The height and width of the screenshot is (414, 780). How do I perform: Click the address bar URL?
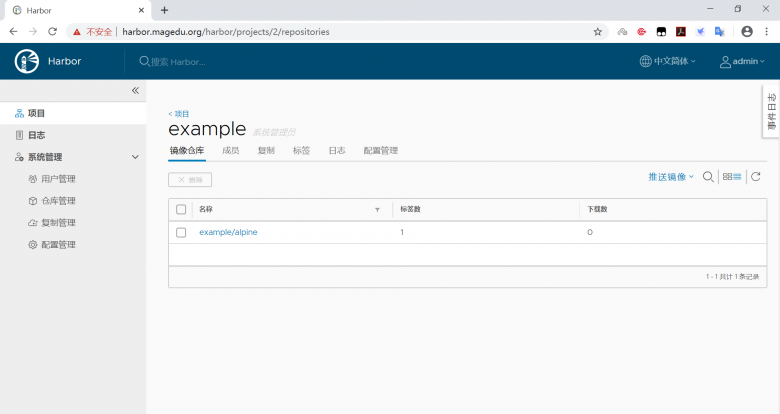(226, 32)
